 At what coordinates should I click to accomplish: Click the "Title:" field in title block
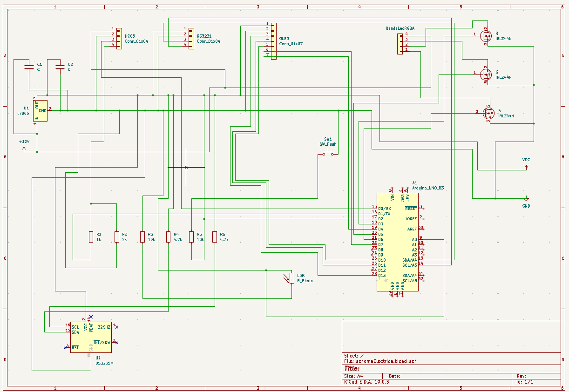[x=352, y=368]
